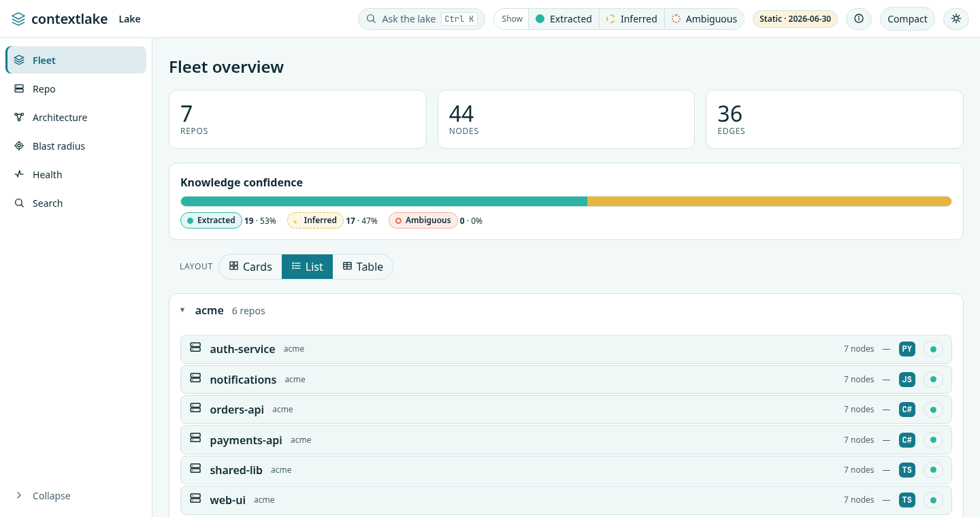Click the yellow Inferred bar segment
Image resolution: width=980 pixels, height=517 pixels.
point(770,201)
